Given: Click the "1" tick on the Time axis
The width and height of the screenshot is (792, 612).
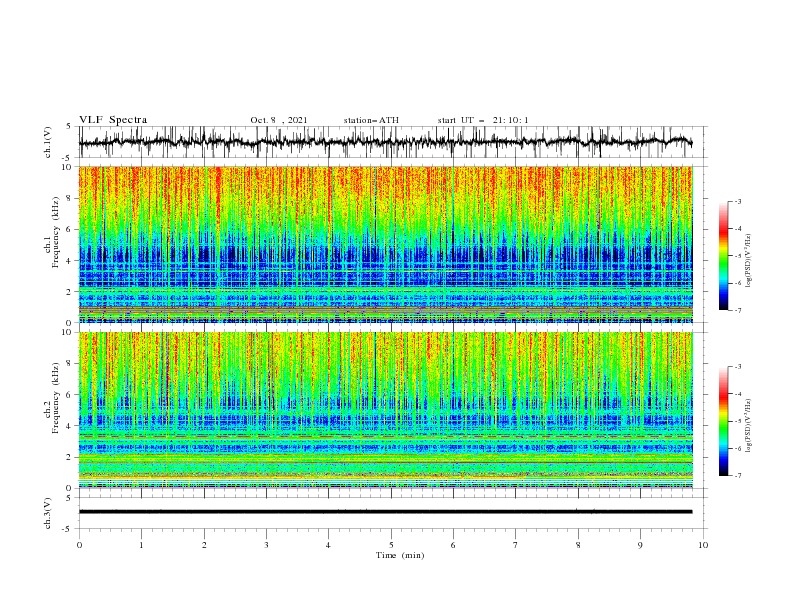Looking at the screenshot, I should [141, 546].
